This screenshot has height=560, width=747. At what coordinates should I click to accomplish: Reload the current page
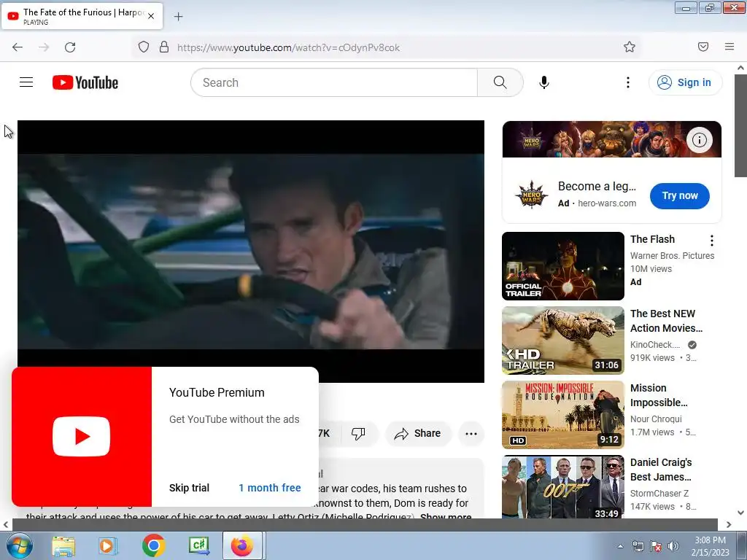pos(70,47)
